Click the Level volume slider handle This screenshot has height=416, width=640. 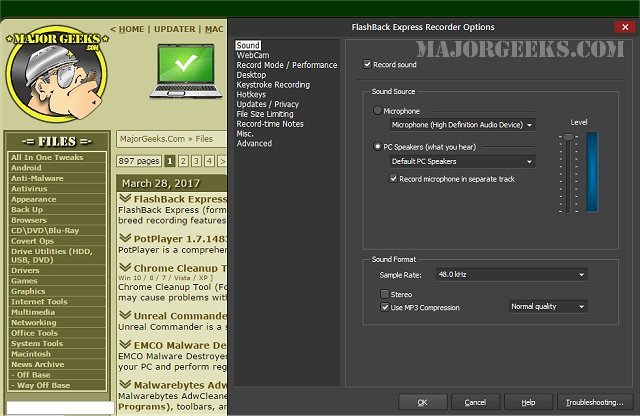tap(569, 137)
